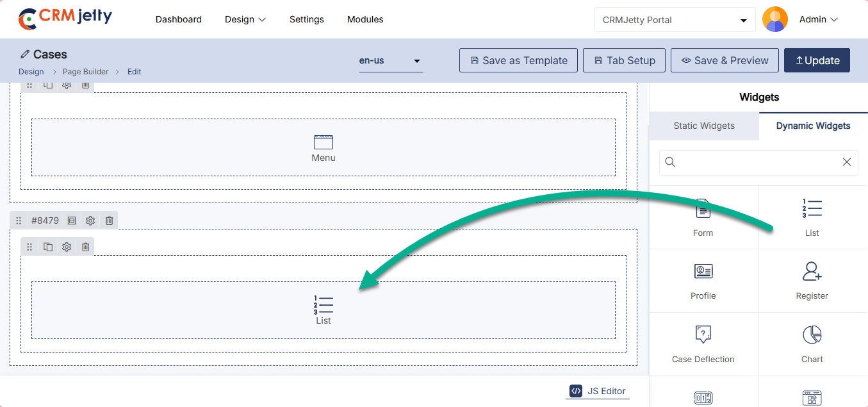Screen dimensions: 868x407
Task: Click the layout icon beside #8479
Action: click(72, 220)
